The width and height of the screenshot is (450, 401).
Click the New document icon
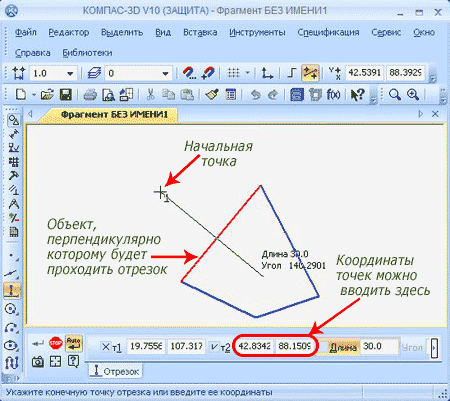tap(21, 95)
